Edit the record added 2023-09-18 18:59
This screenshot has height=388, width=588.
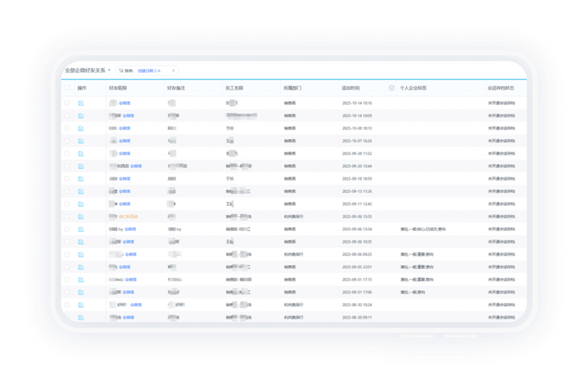[x=81, y=179]
